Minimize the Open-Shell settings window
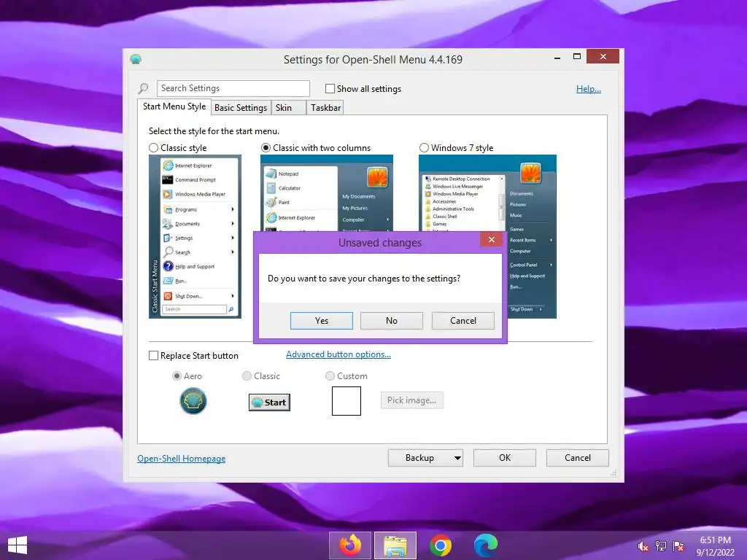 pos(557,57)
